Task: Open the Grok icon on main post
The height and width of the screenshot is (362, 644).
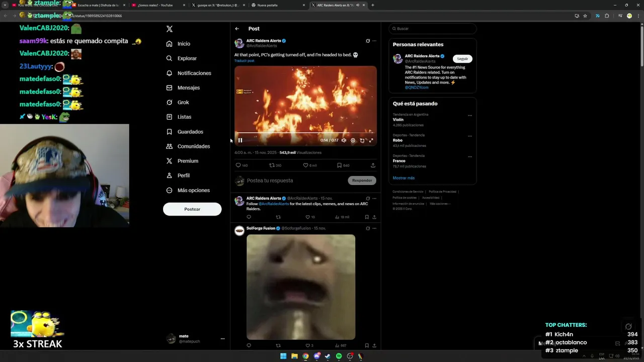Action: [x=368, y=41]
